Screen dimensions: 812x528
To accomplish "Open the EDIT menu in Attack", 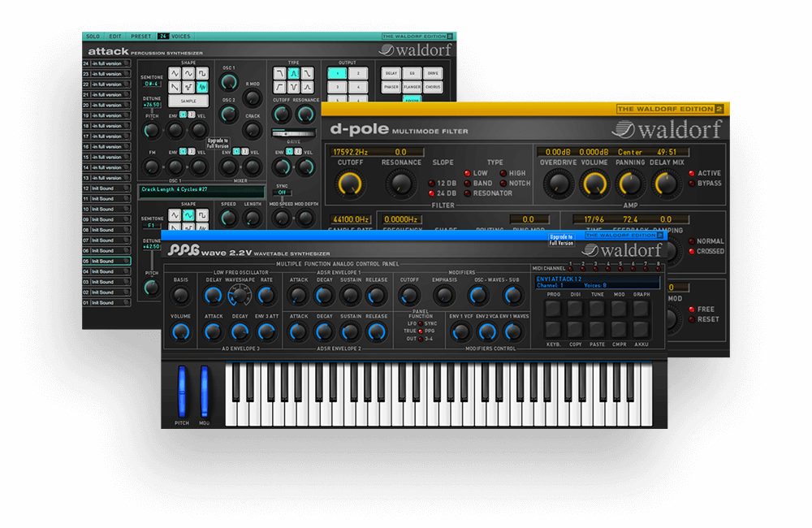I will click(x=115, y=37).
